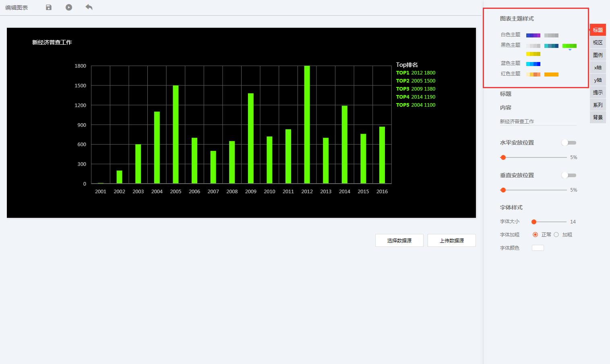Click the 2012 bar in chart
Image resolution: width=610 pixels, height=364 pixels.
[307, 124]
